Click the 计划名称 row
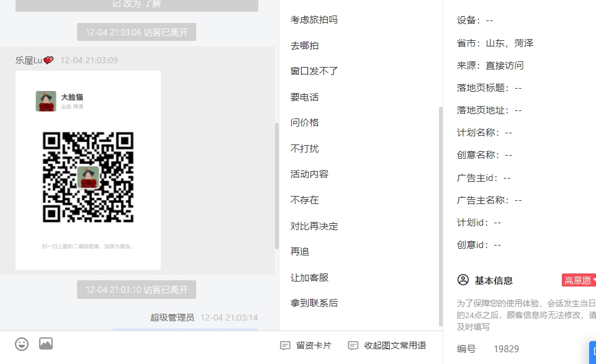 pos(485,133)
